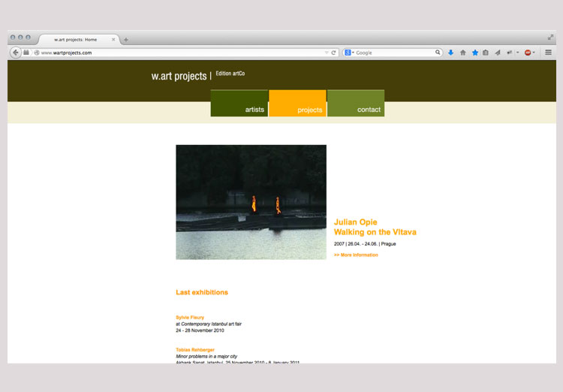
Task: Select the 'w.art projects: Home' tab
Action: coord(75,40)
